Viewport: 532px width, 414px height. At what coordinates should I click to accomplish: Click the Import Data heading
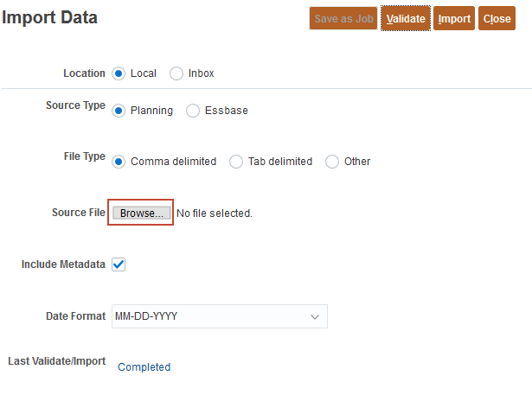click(50, 17)
